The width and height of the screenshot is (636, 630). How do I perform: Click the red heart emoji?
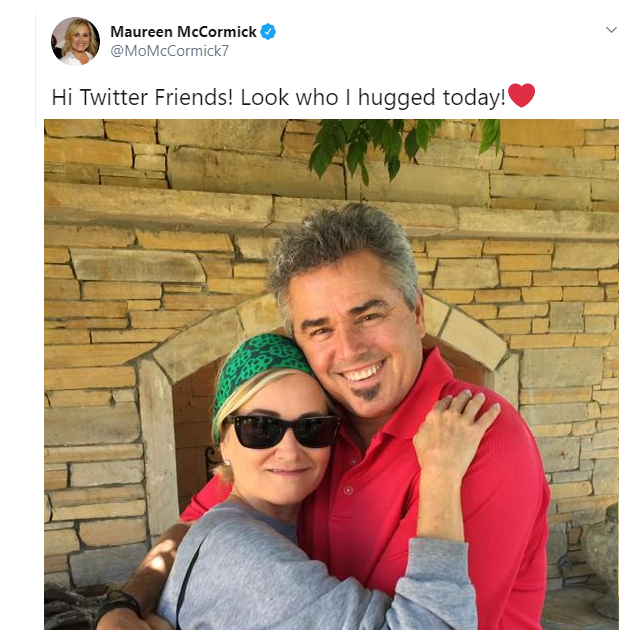522,95
